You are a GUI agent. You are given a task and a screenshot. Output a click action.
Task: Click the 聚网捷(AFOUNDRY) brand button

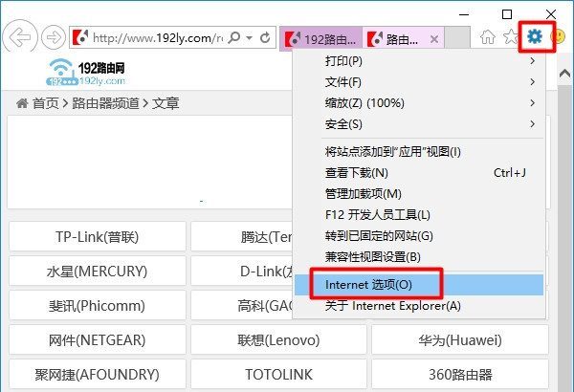[x=98, y=375]
